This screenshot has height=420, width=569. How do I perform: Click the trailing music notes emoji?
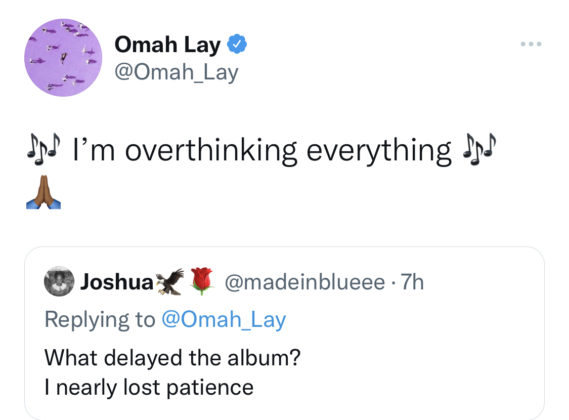point(479,149)
